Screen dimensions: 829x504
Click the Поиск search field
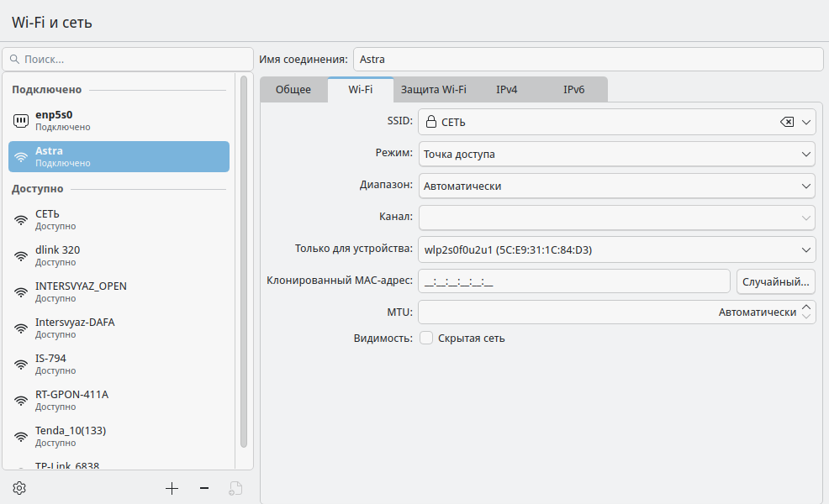pyautogui.click(x=128, y=59)
